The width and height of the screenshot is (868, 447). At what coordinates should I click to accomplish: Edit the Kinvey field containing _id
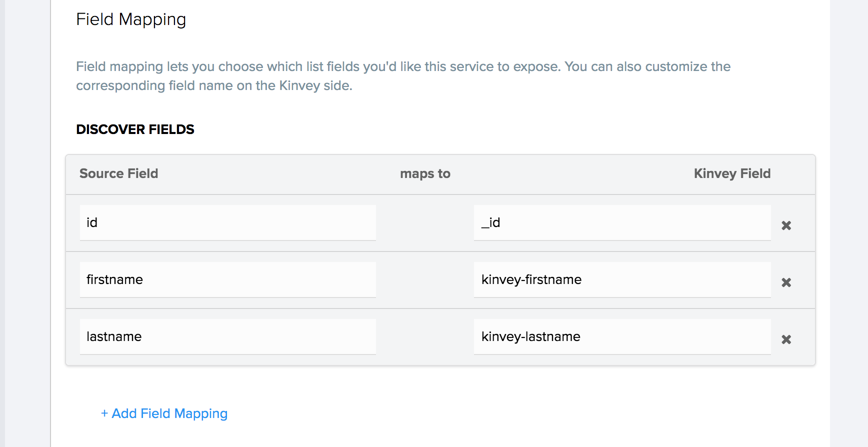(622, 222)
